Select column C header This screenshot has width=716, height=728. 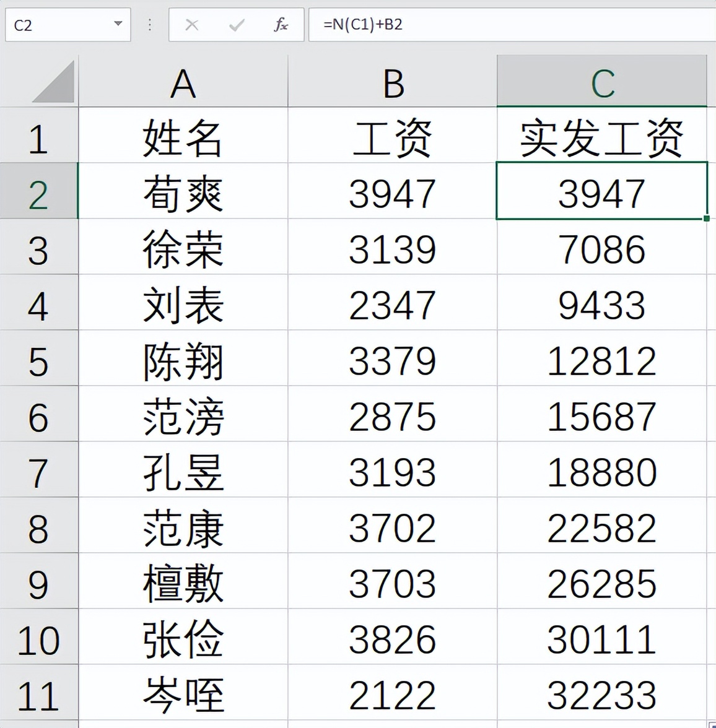pos(602,81)
